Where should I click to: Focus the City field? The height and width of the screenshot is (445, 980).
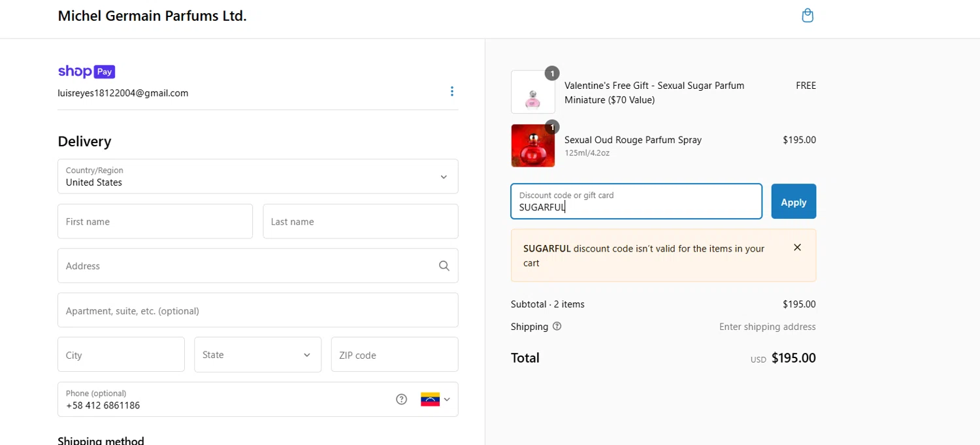pos(122,355)
